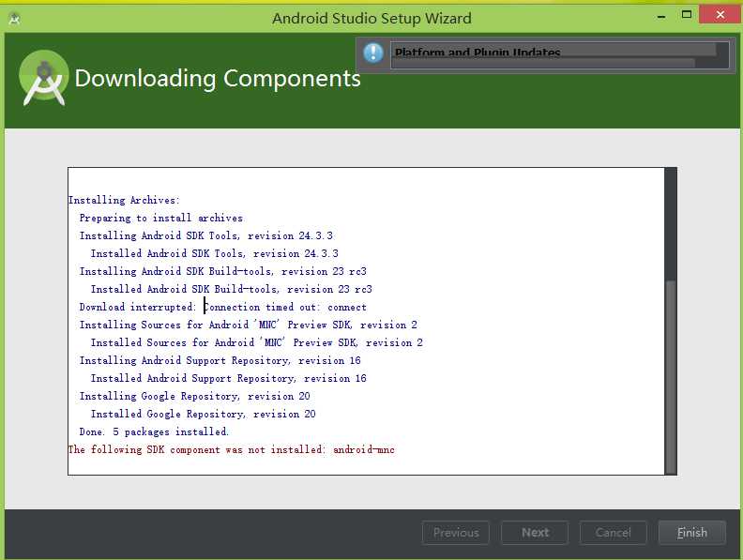This screenshot has height=560, width=743.
Task: Click 'Installing Android SDK Tools, revision 24.3.3'
Action: [x=206, y=236]
